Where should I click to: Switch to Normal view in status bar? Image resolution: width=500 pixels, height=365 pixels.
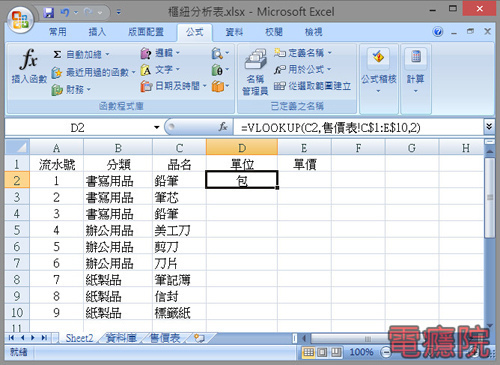point(308,352)
